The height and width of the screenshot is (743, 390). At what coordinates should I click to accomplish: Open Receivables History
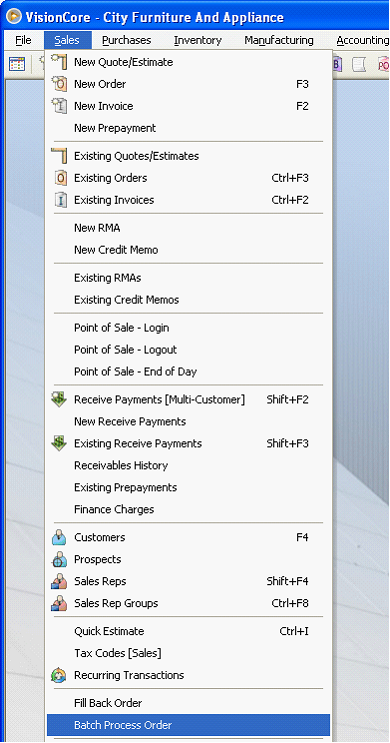[x=188, y=465]
